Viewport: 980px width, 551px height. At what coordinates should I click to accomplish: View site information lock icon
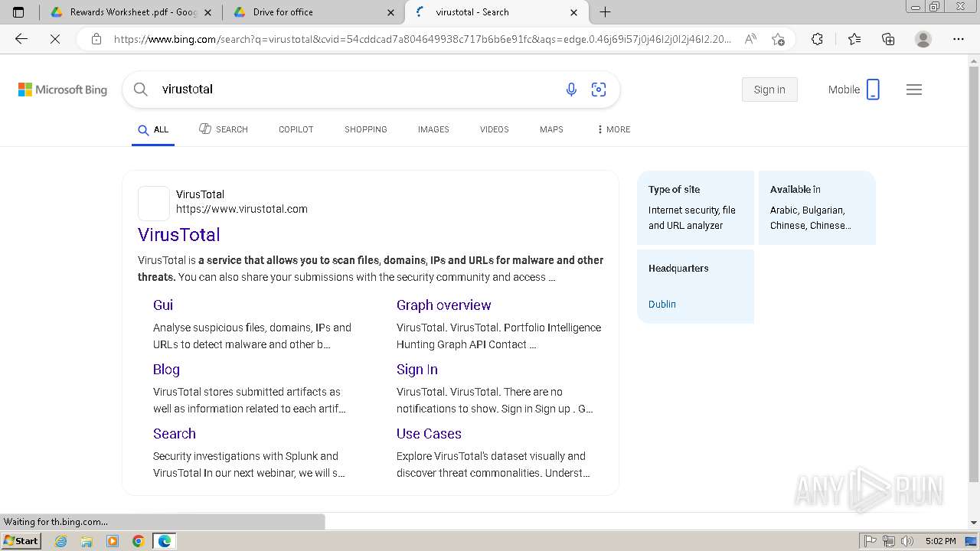click(x=96, y=39)
